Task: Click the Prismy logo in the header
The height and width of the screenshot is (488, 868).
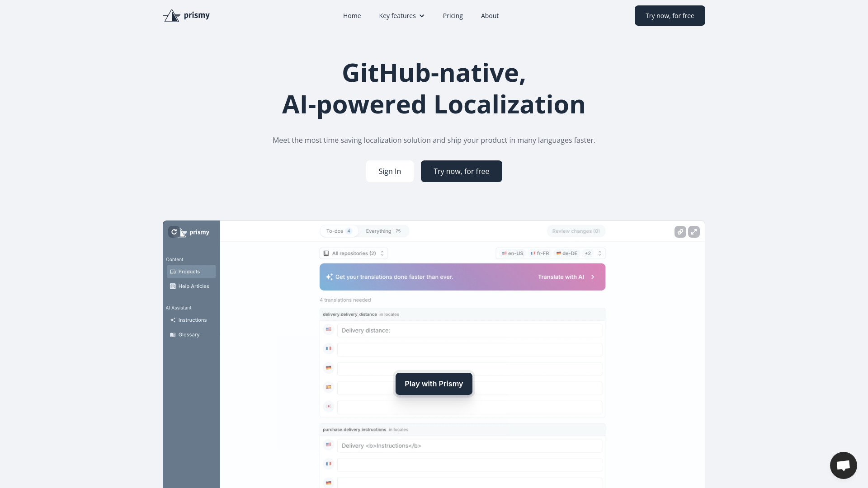Action: pyautogui.click(x=186, y=15)
